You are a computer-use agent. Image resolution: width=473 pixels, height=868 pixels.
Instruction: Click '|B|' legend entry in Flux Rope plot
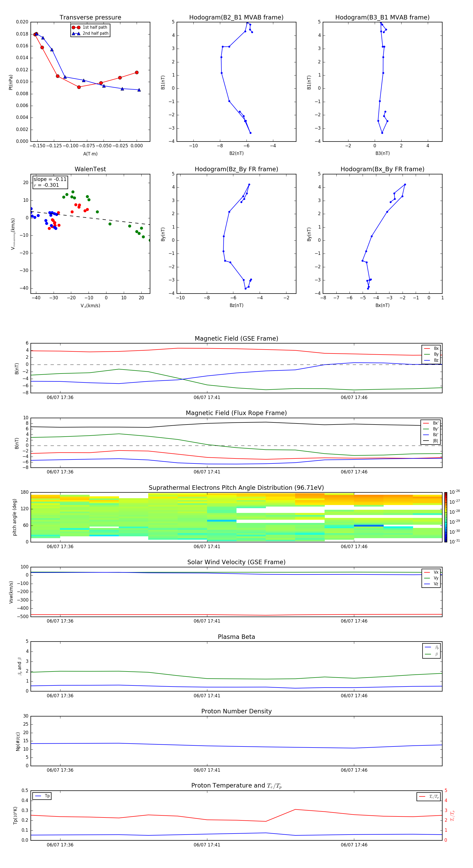click(x=431, y=441)
